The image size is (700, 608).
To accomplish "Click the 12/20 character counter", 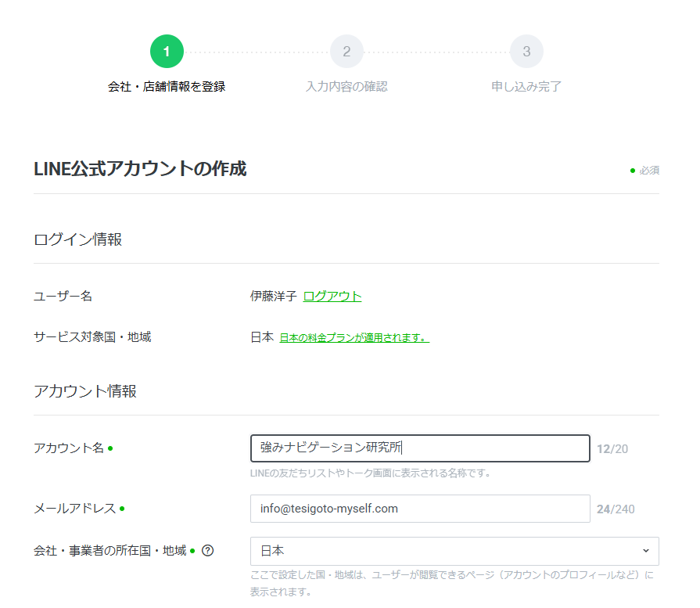I will (x=612, y=449).
